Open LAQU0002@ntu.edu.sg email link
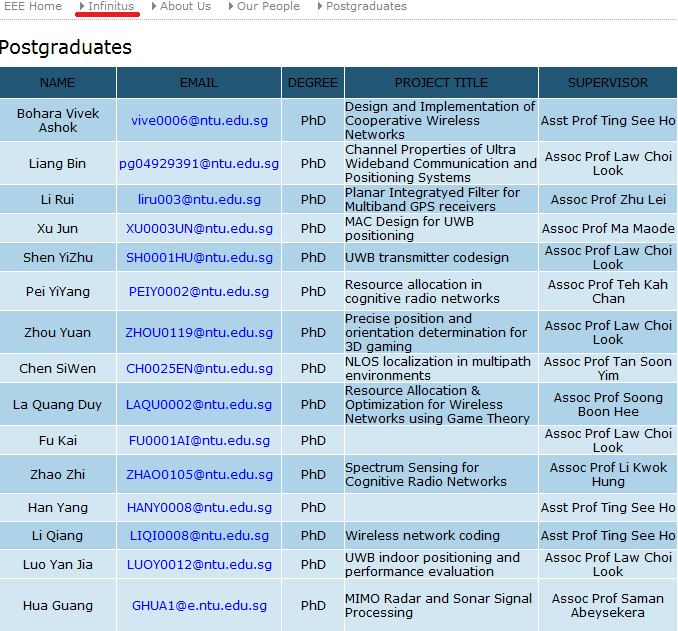 199,405
